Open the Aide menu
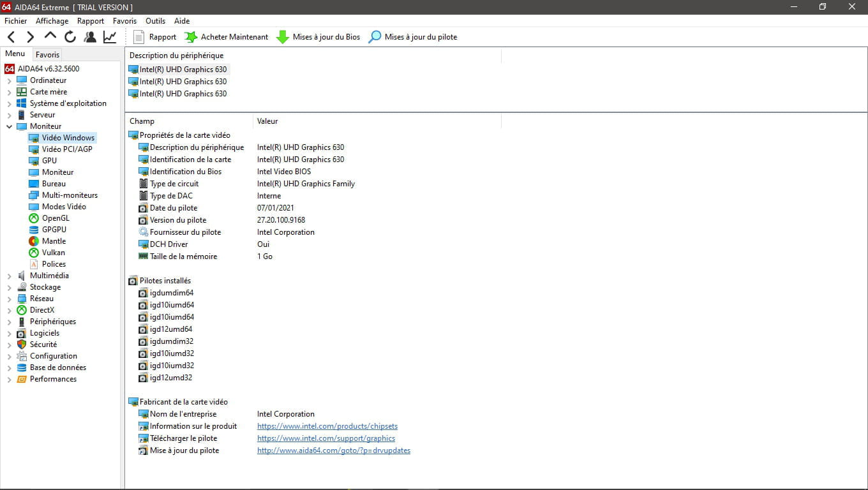868x490 pixels. click(182, 21)
